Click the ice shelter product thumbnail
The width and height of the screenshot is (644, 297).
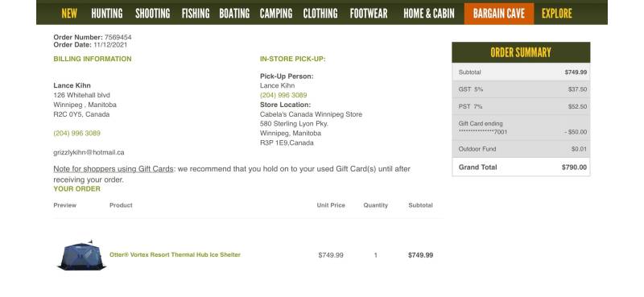(81, 255)
